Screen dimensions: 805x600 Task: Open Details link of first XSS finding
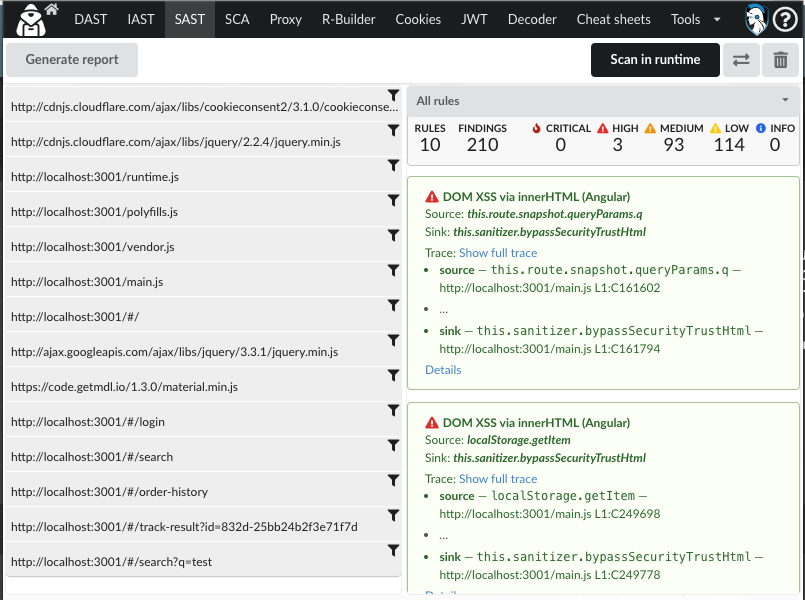click(x=443, y=370)
